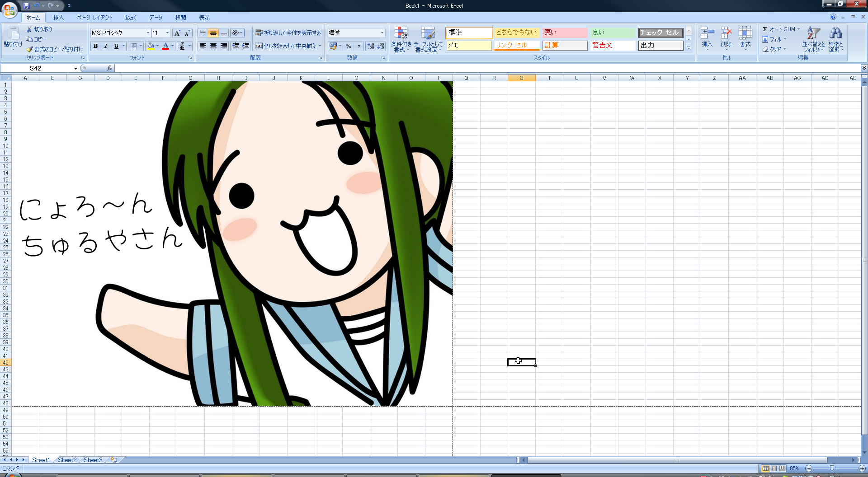Open Conditional Formatting (条件付き書式)
Viewport: 868px width, 477px height.
(x=401, y=40)
